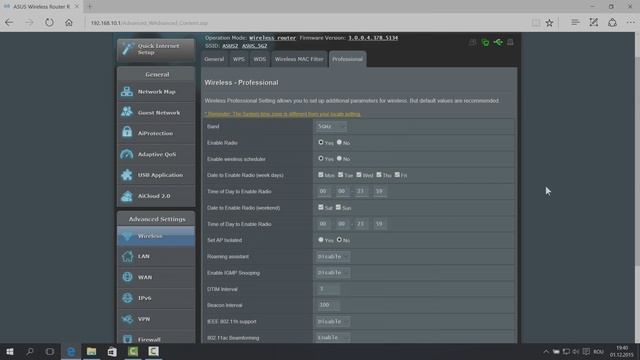Set Enable Radio to No
This screenshot has height=360, width=640.
tap(339, 142)
